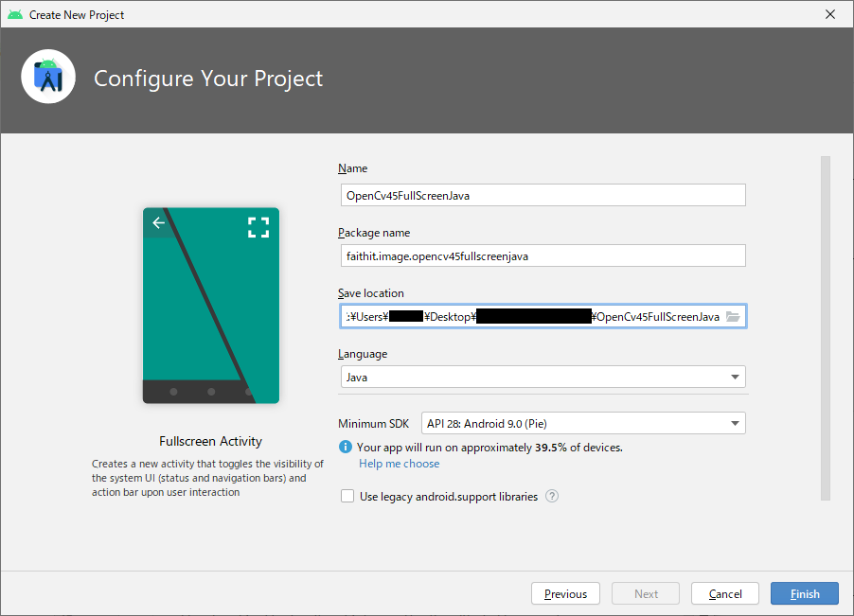The width and height of the screenshot is (854, 616).
Task: Click the Name label above the first field
Action: click(353, 168)
